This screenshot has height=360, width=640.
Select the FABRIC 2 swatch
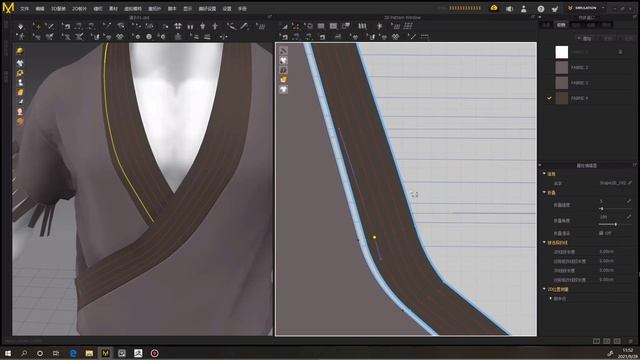(x=562, y=68)
